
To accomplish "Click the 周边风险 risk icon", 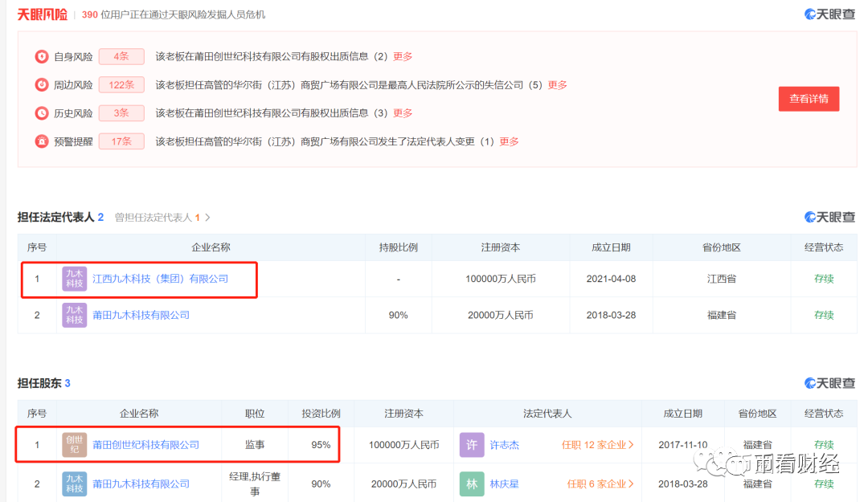I will [42, 84].
